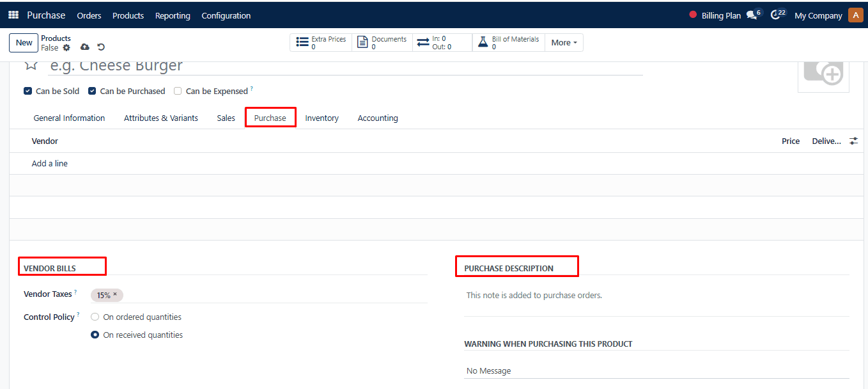Discard changes with the undo icon

(x=101, y=47)
